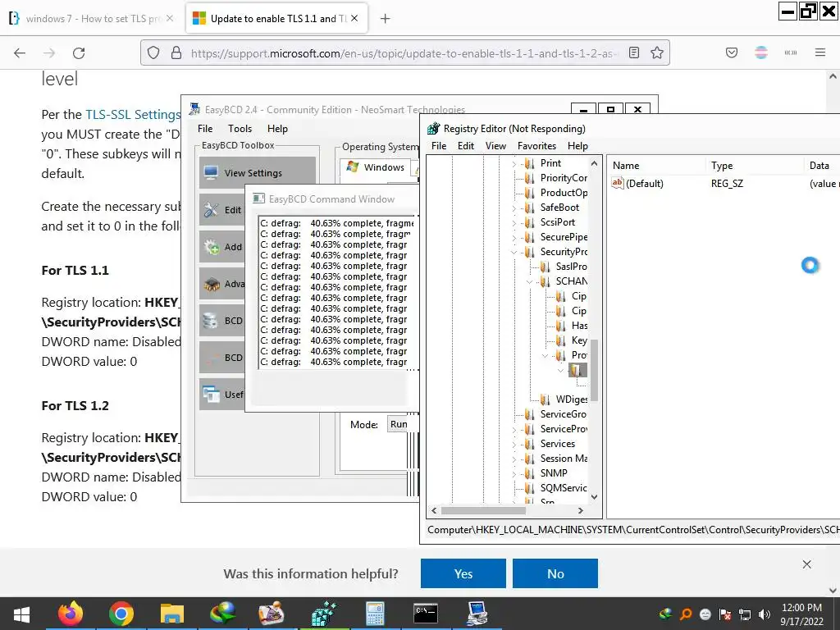The image size is (840, 630).
Task: Dismiss the feedback bar with X
Action: 807,564
